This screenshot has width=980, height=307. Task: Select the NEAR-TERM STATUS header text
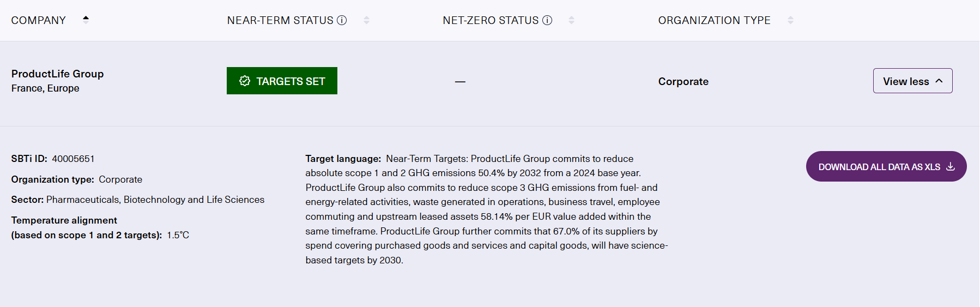[280, 20]
